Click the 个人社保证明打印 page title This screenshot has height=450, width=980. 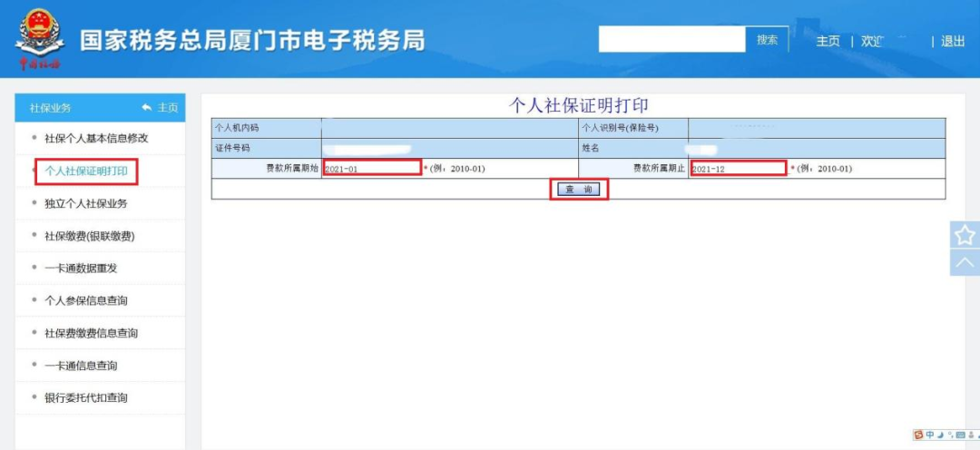coord(579,105)
